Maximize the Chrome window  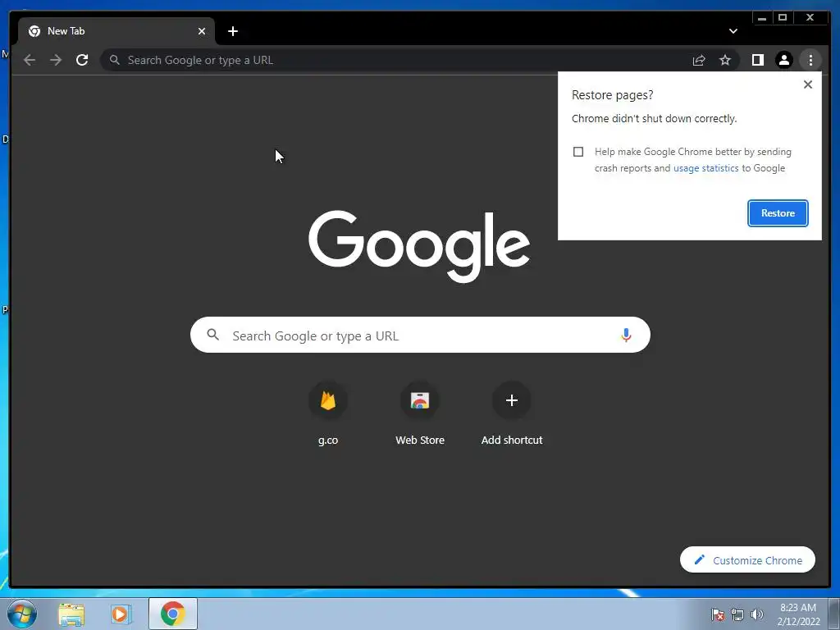click(x=782, y=18)
